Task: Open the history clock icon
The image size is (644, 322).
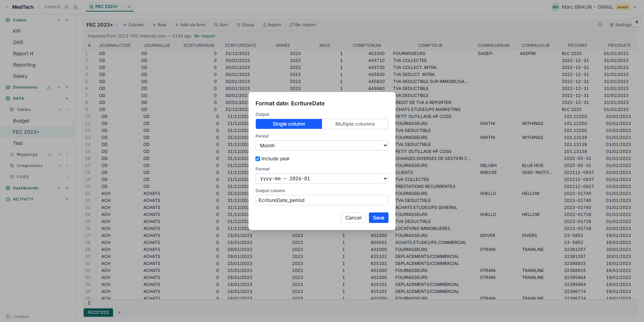Action: coord(600,25)
